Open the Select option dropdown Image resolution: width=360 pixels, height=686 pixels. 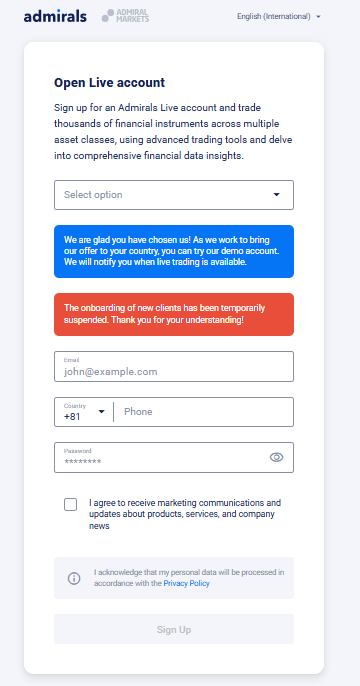click(x=174, y=195)
